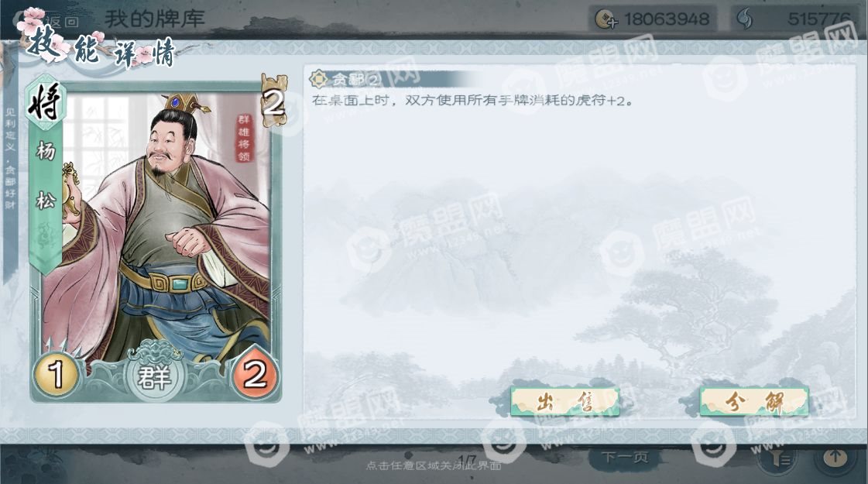Go to next page with 下一页
Viewport: 868px width, 484px height.
[624, 458]
